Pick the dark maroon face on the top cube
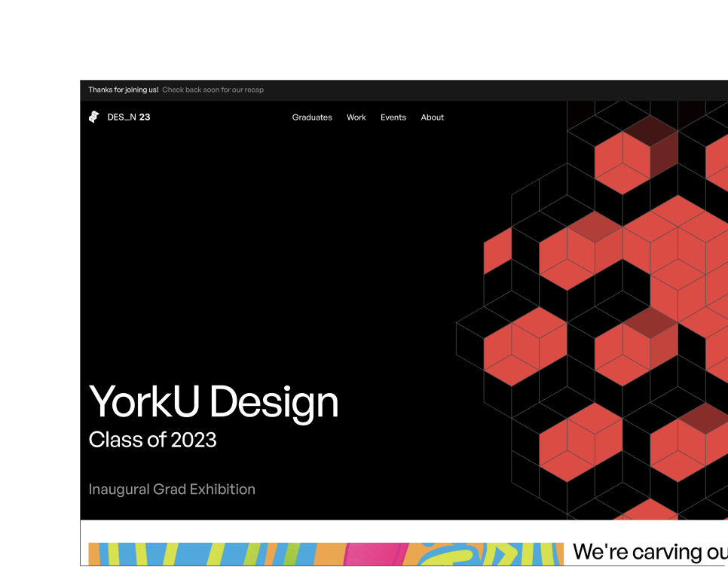Screen dimensions: 728x567 tap(650, 130)
